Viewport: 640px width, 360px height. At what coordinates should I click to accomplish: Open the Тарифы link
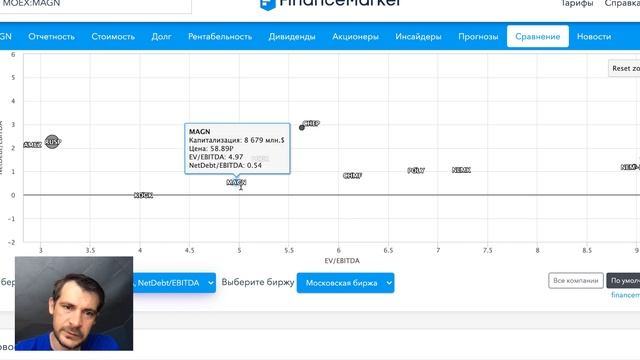click(577, 3)
